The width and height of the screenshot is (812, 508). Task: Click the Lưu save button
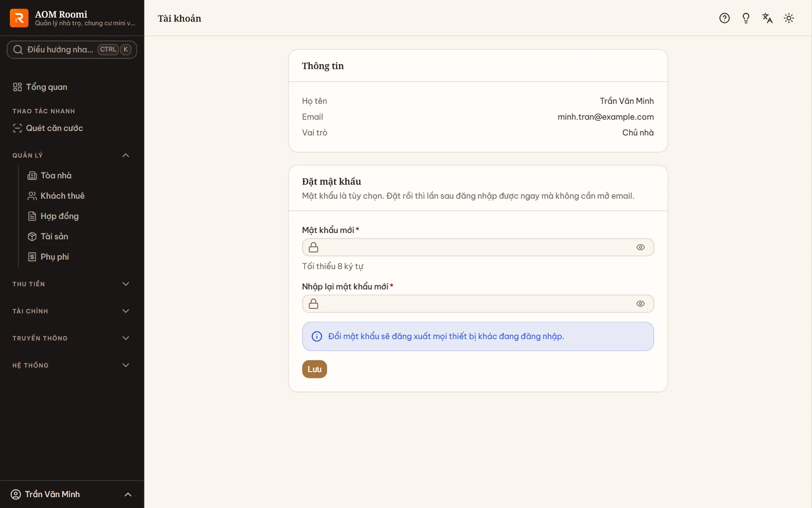tap(314, 369)
